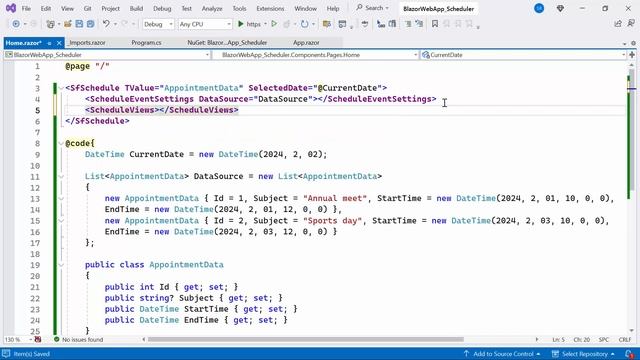Click the GitHub Copilot diamond icon

(x=560, y=8)
